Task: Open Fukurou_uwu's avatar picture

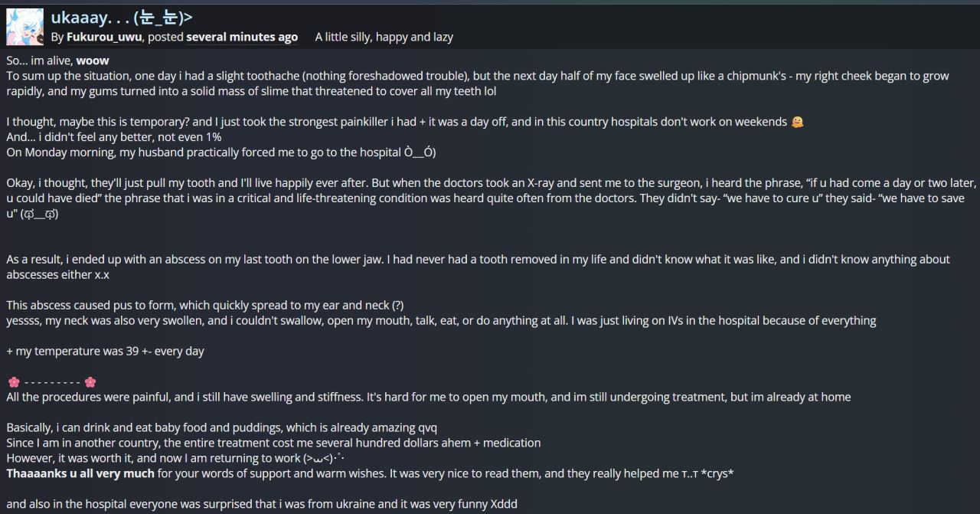Action: (x=24, y=28)
